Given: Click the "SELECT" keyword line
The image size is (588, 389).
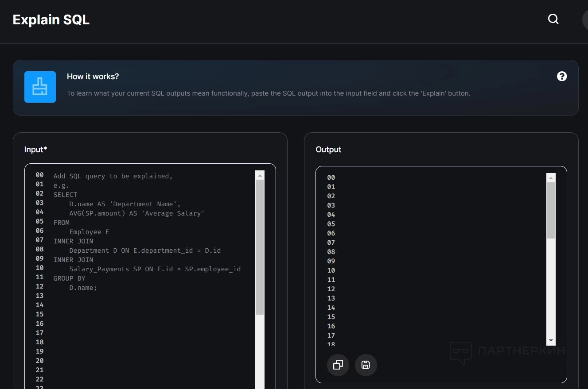Looking at the screenshot, I should click(x=65, y=195).
